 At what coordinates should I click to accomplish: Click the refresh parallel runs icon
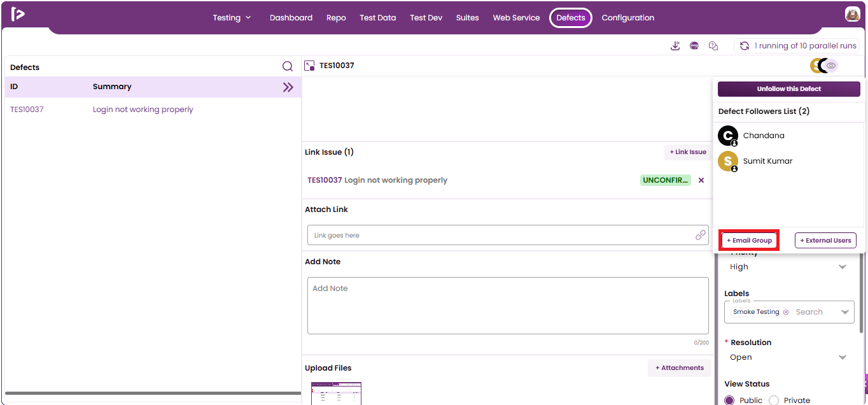744,46
